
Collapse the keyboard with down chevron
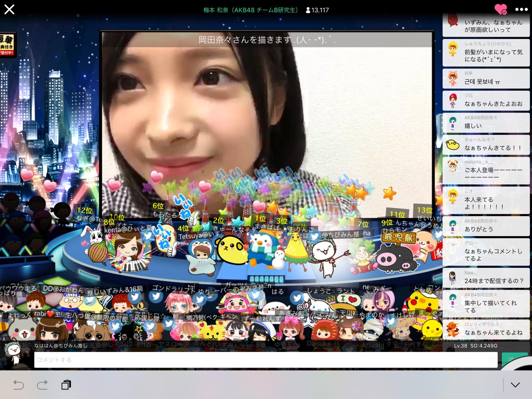pyautogui.click(x=515, y=385)
